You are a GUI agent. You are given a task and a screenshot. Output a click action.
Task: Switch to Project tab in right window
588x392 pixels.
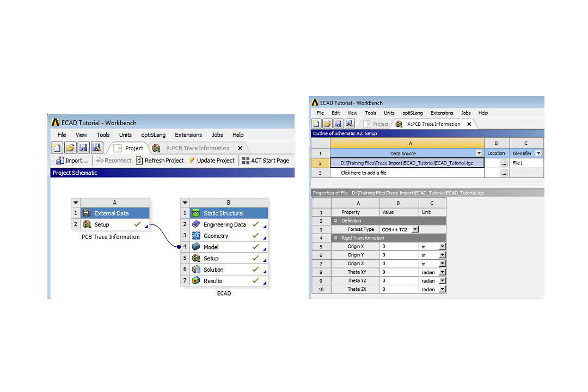(x=376, y=124)
